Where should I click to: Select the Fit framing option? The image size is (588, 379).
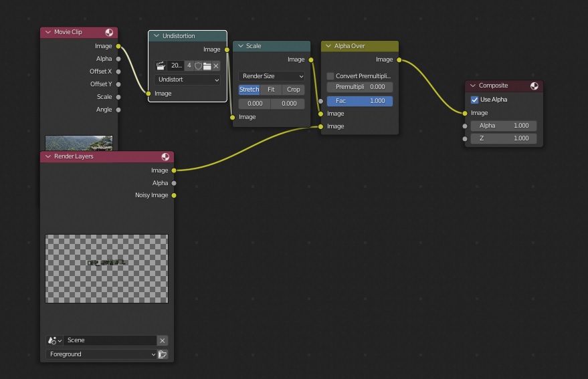(271, 90)
